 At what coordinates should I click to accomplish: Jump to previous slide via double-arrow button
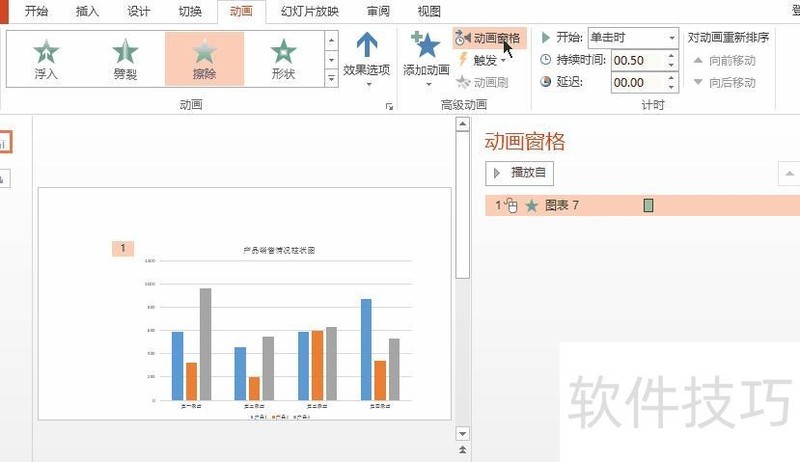click(462, 450)
